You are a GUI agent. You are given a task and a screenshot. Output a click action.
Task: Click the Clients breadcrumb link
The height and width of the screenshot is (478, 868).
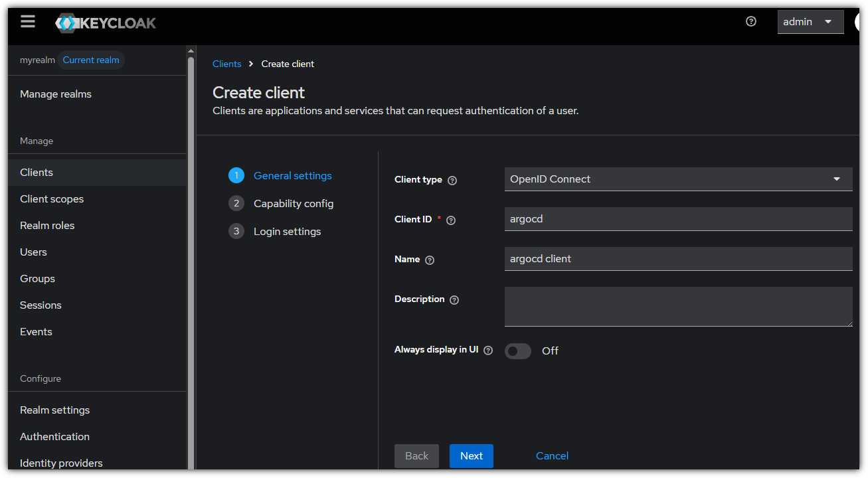click(x=227, y=64)
